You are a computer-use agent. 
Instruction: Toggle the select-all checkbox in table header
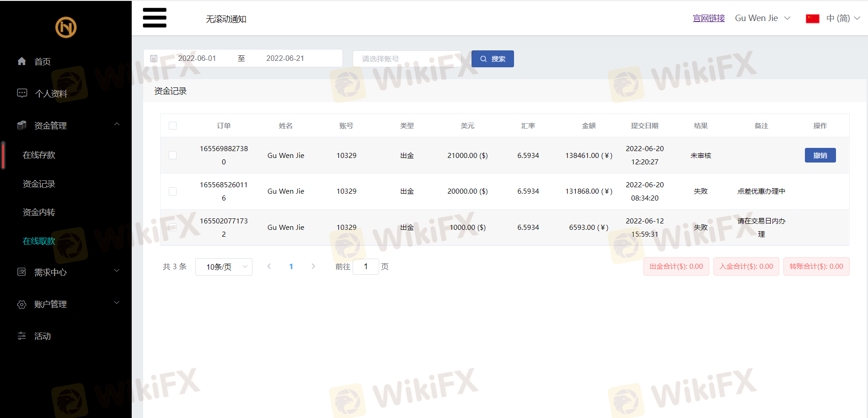click(x=172, y=126)
